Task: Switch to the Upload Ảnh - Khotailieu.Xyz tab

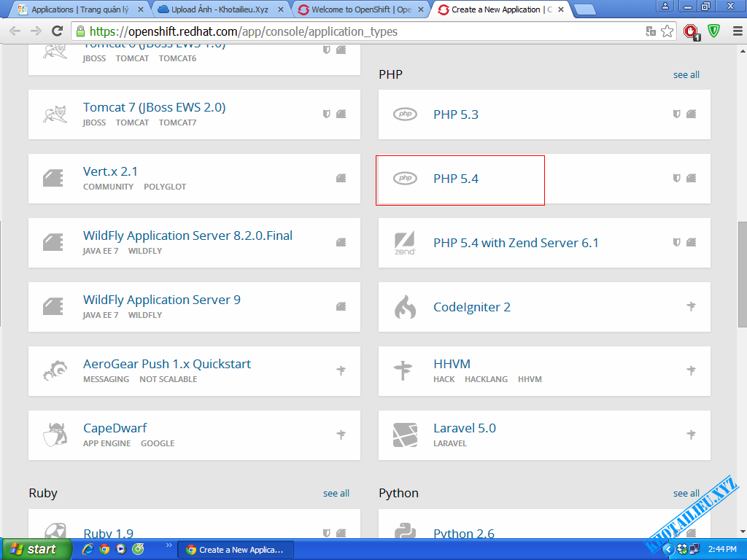Action: (219, 9)
